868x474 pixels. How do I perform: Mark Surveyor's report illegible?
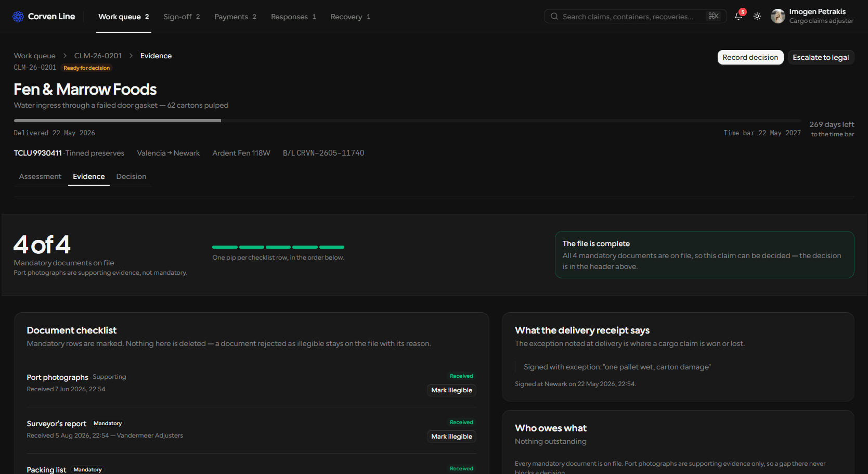tap(451, 437)
